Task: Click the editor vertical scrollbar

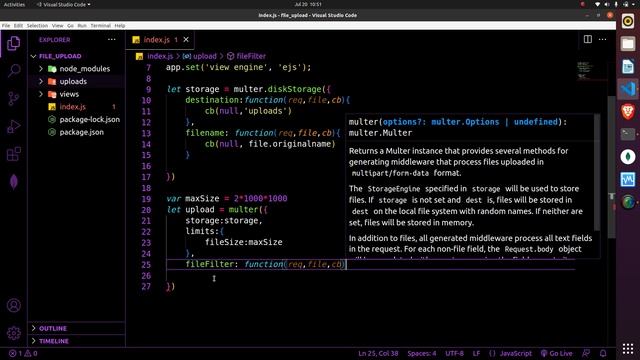Action: coord(611,167)
